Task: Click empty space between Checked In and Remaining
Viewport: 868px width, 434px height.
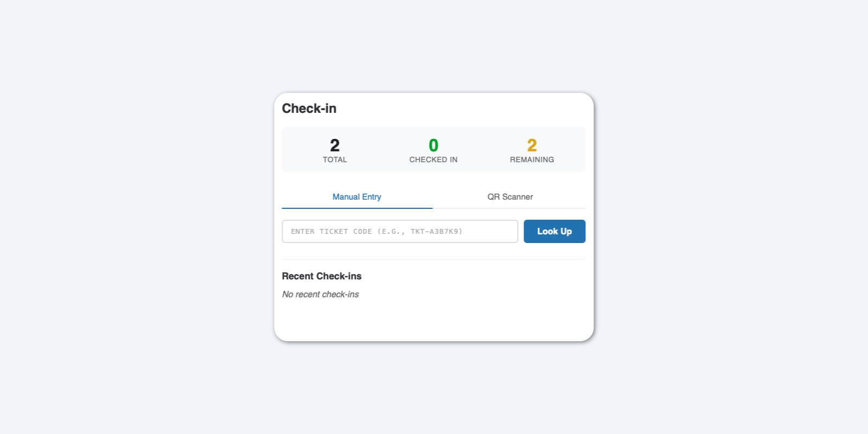Action: point(483,150)
